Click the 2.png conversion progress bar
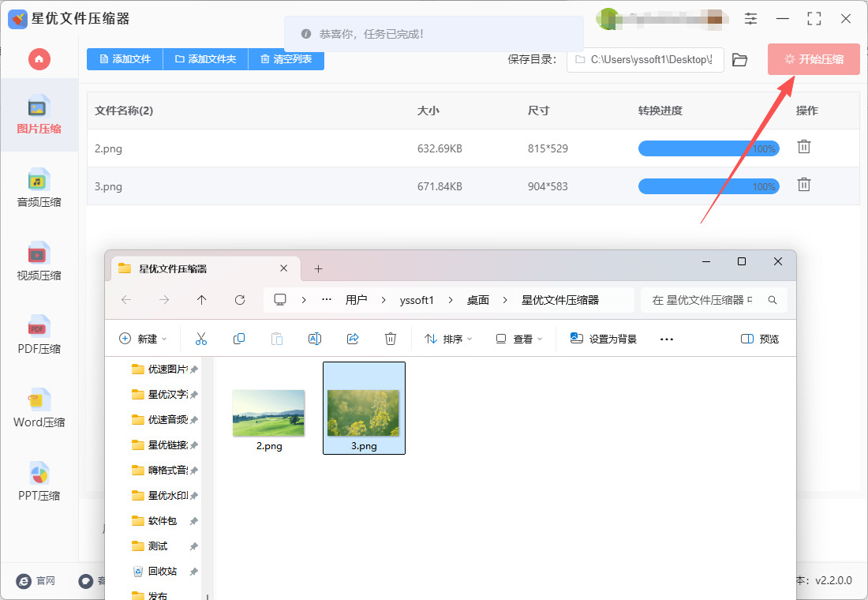 (708, 148)
